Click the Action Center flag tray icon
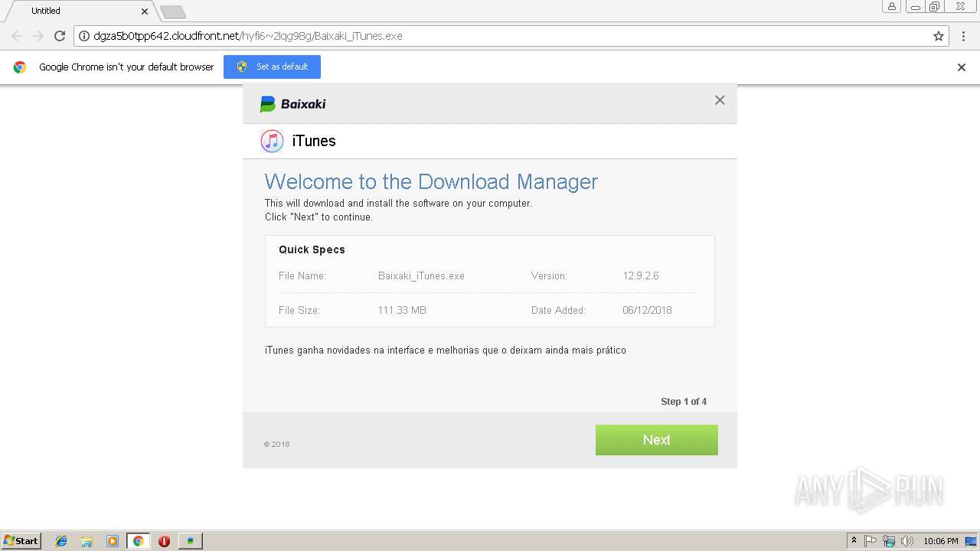 click(871, 541)
